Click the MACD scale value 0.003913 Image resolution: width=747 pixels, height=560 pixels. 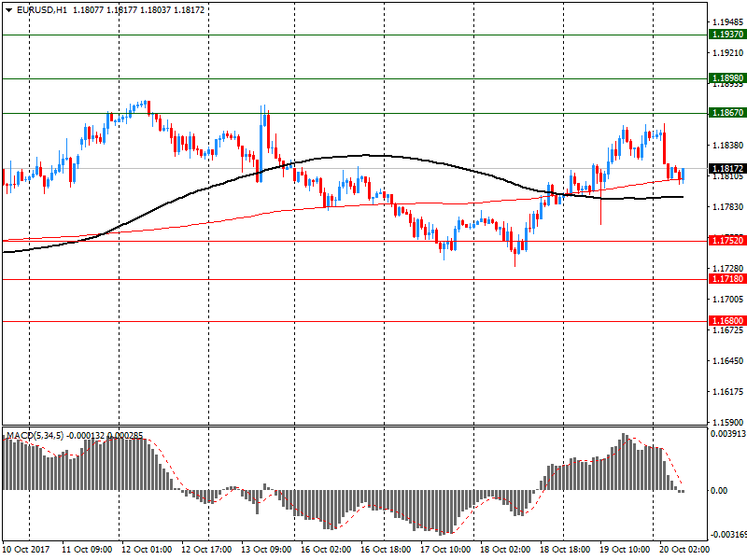point(728,434)
